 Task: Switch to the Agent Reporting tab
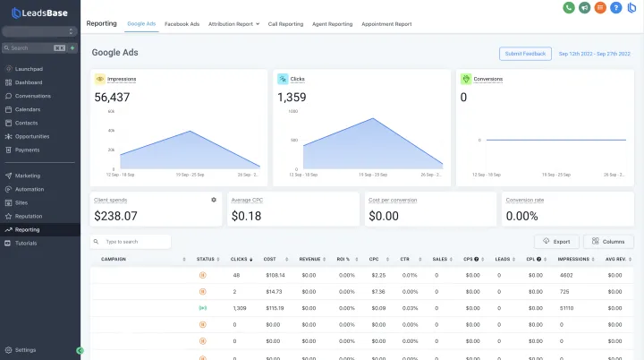pos(332,24)
